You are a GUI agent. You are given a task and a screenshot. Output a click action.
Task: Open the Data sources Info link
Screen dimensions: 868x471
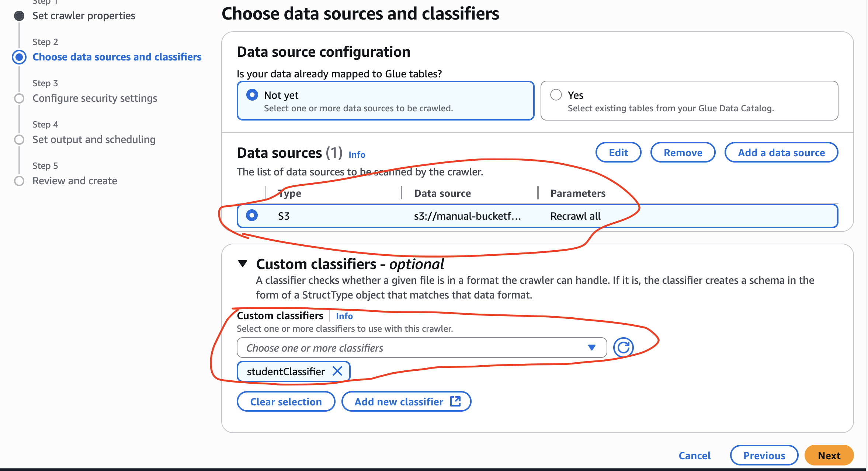coord(356,154)
